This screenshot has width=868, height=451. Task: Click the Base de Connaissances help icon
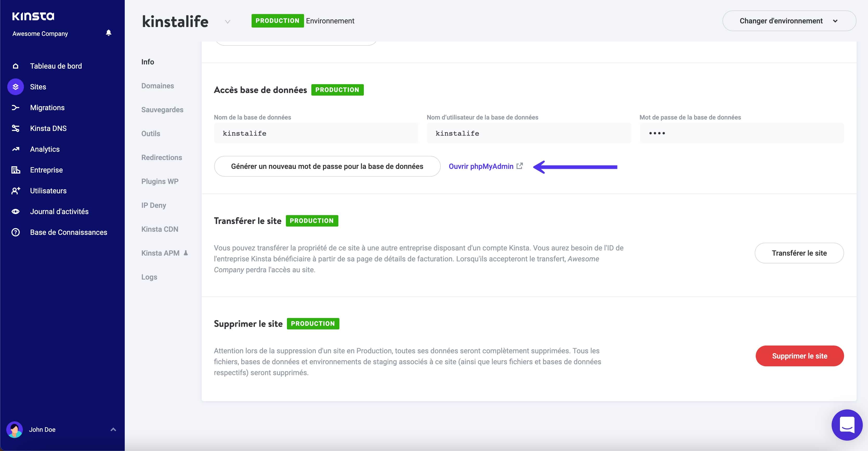(x=16, y=233)
